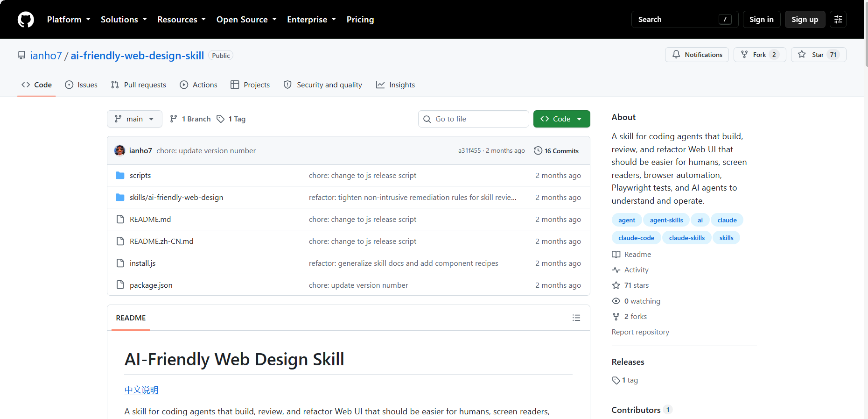
Task: Click the star icon next to 71 stars
Action: (616, 285)
